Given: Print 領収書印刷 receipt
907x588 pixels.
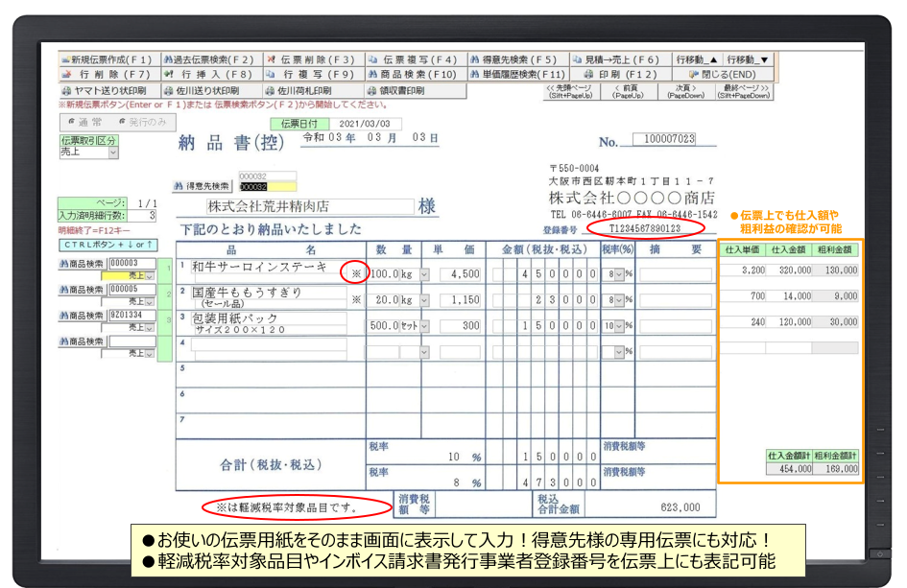Looking at the screenshot, I should coord(416,91).
